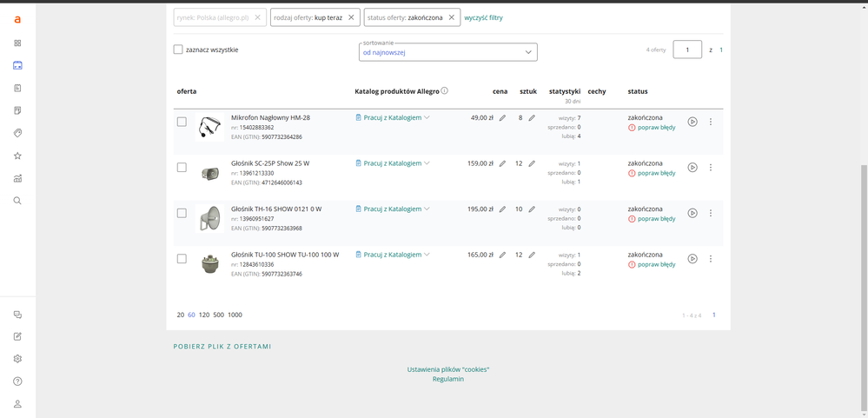Click the Allegro logo in sidebar
The height and width of the screenshot is (418, 868).
coord(17,20)
